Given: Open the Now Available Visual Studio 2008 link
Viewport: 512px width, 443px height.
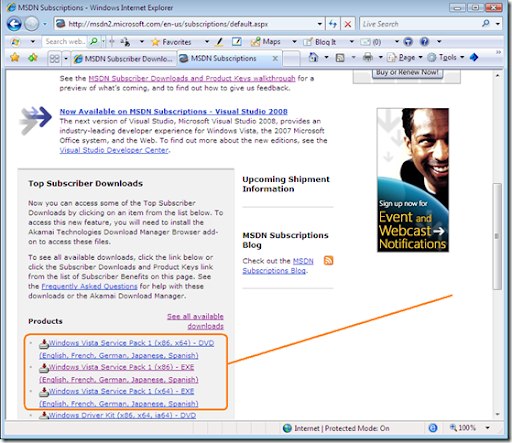Looking at the screenshot, I should tap(173, 111).
